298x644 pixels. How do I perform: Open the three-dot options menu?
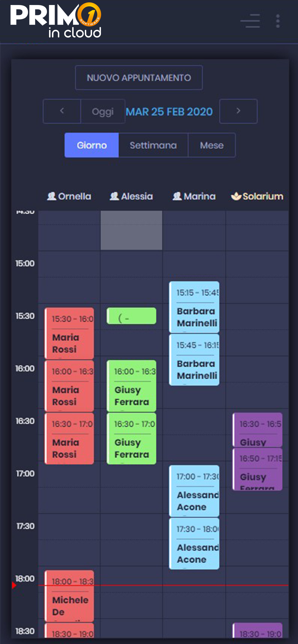tap(278, 21)
